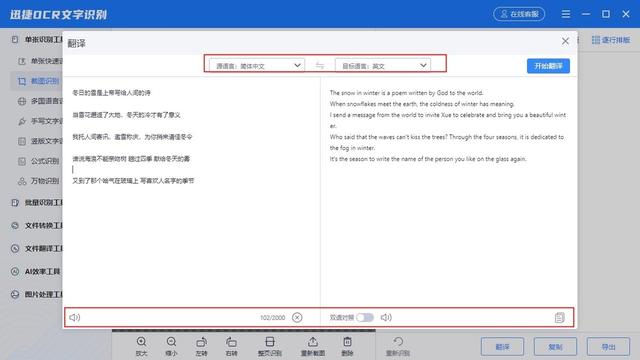Rotate image right with 右转 icon
Image resolution: width=640 pixels, height=360 pixels.
click(x=231, y=347)
